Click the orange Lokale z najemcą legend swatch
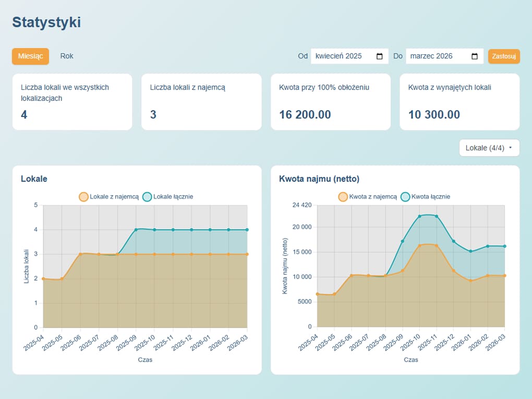532x399 pixels. pos(83,197)
